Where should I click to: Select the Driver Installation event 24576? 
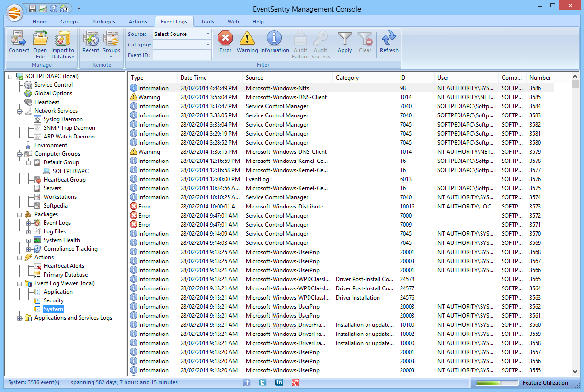[341, 298]
